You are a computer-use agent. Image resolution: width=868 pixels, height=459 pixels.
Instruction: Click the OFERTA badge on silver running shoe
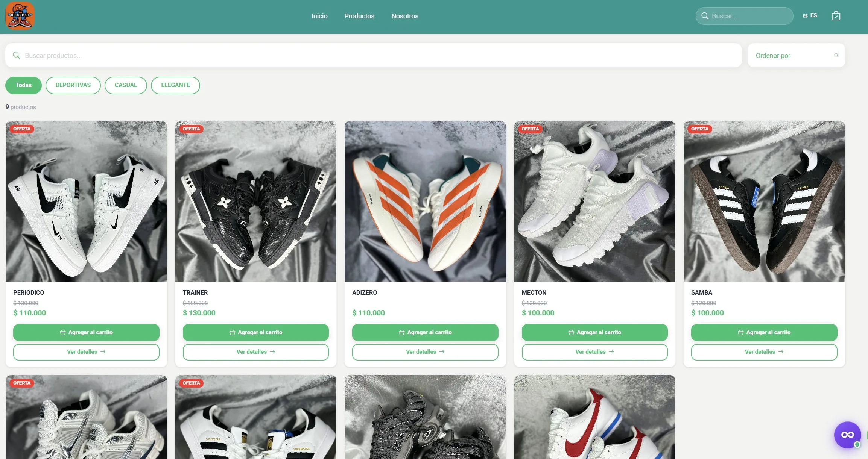tap(22, 383)
